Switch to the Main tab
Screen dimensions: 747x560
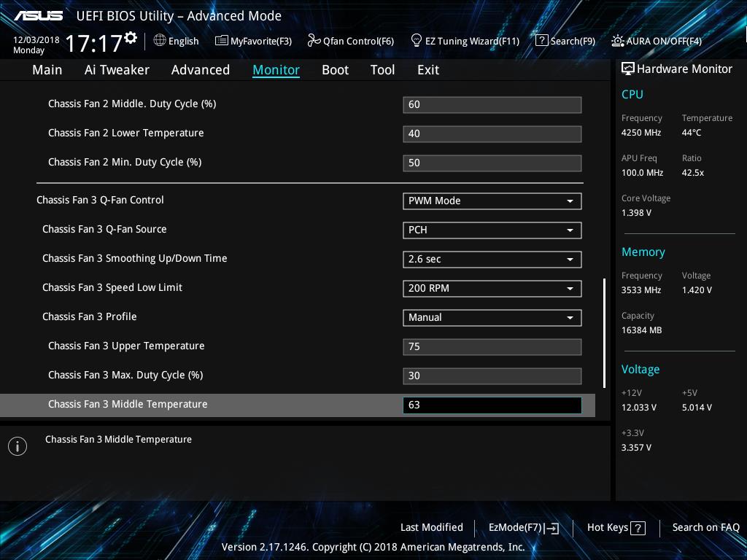point(47,70)
